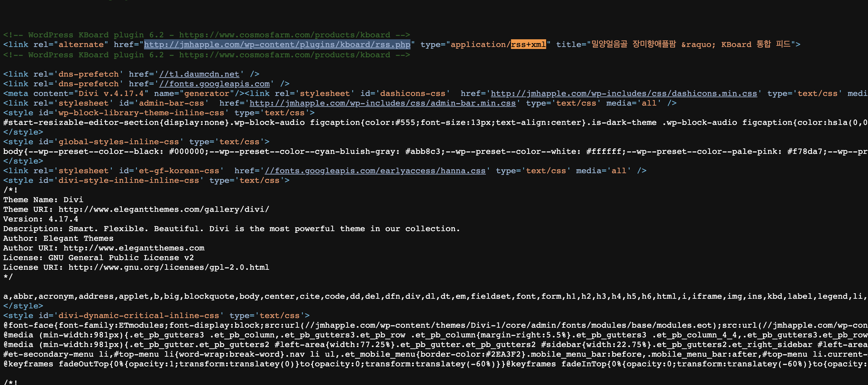Open the dashicons.min.css stylesheet link
The image size is (868, 385).
point(624,94)
